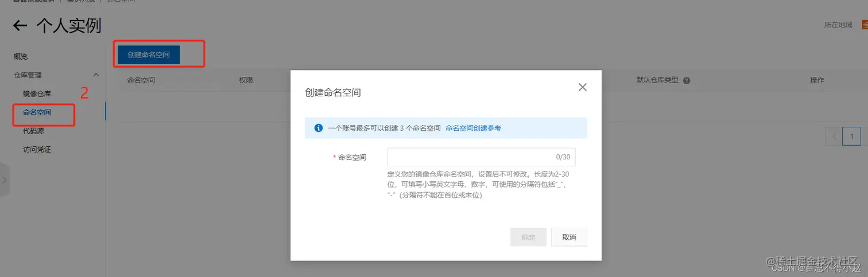
Task: Click the 所在地域 label
Action: click(x=838, y=25)
